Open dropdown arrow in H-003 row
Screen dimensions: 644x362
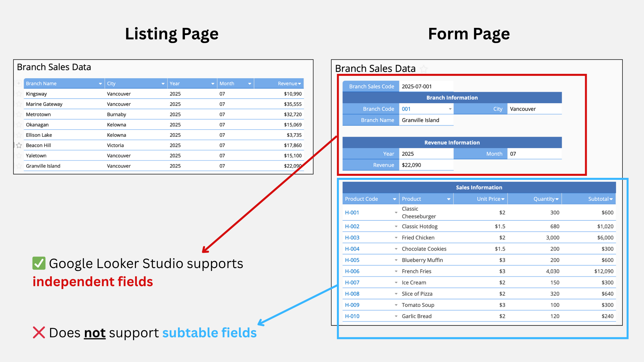coord(396,238)
